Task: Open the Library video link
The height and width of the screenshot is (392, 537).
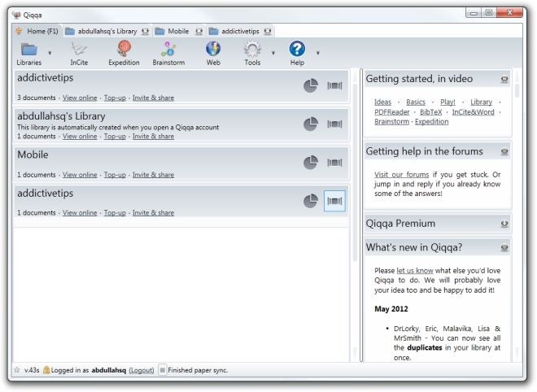Action: 481,102
